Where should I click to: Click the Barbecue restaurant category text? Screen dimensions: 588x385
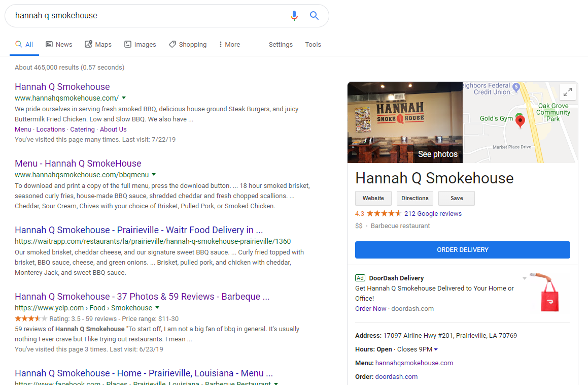(400, 226)
